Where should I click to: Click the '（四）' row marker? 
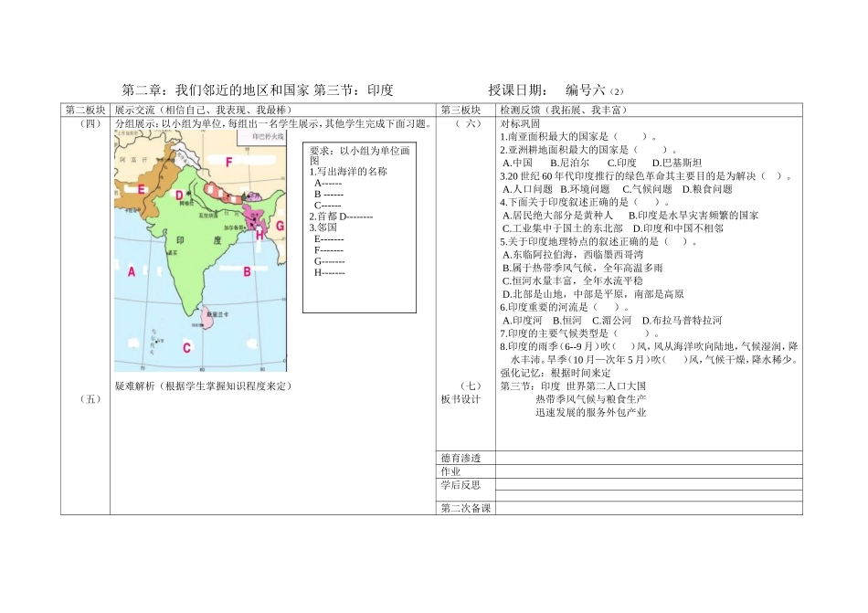(x=90, y=123)
